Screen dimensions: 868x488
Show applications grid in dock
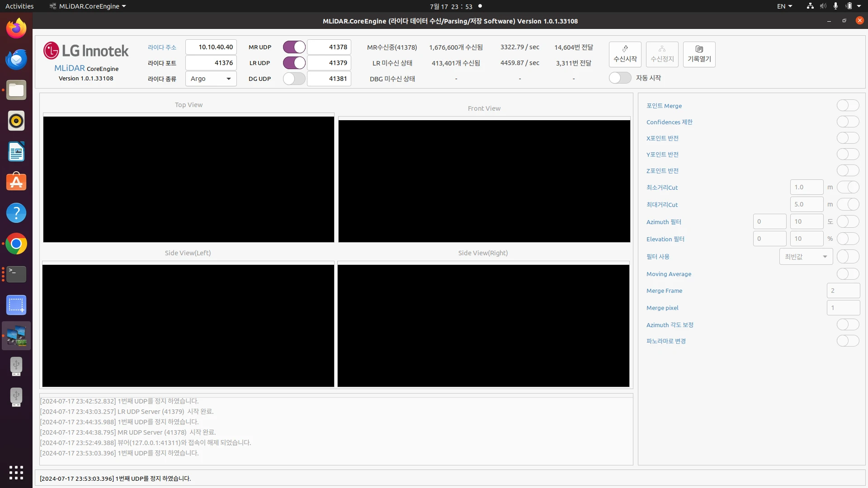pyautogui.click(x=16, y=473)
